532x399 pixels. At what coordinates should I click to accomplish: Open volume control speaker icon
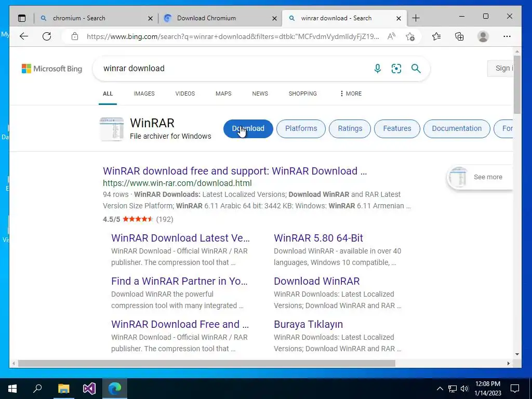pyautogui.click(x=464, y=389)
